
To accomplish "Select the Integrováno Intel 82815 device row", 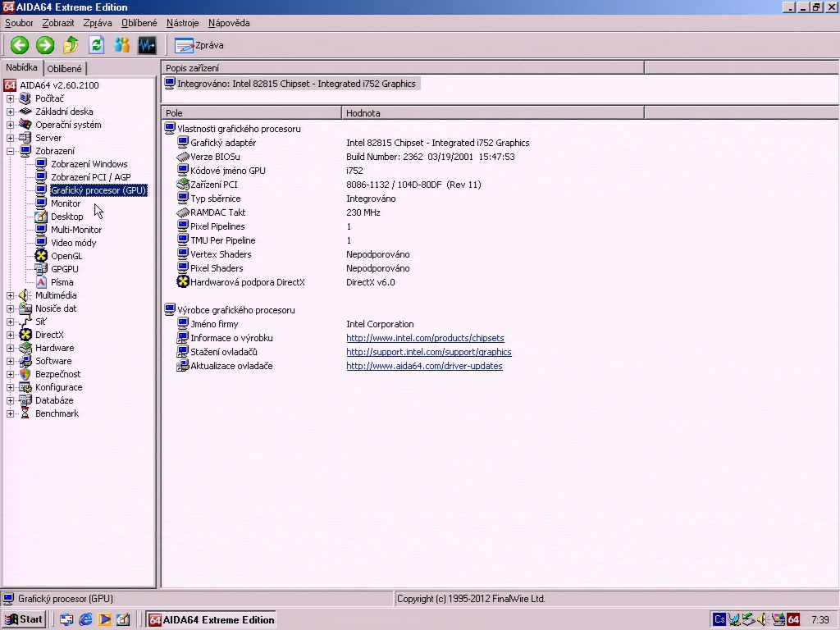I will click(292, 84).
